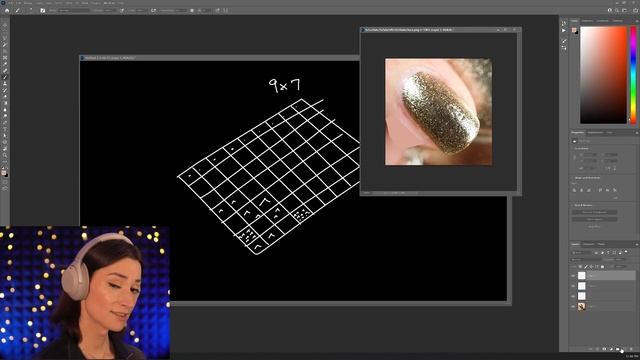Image resolution: width=640 pixels, height=360 pixels.
Task: Open the brush settings panel from the options bar
Action: click(42, 10)
